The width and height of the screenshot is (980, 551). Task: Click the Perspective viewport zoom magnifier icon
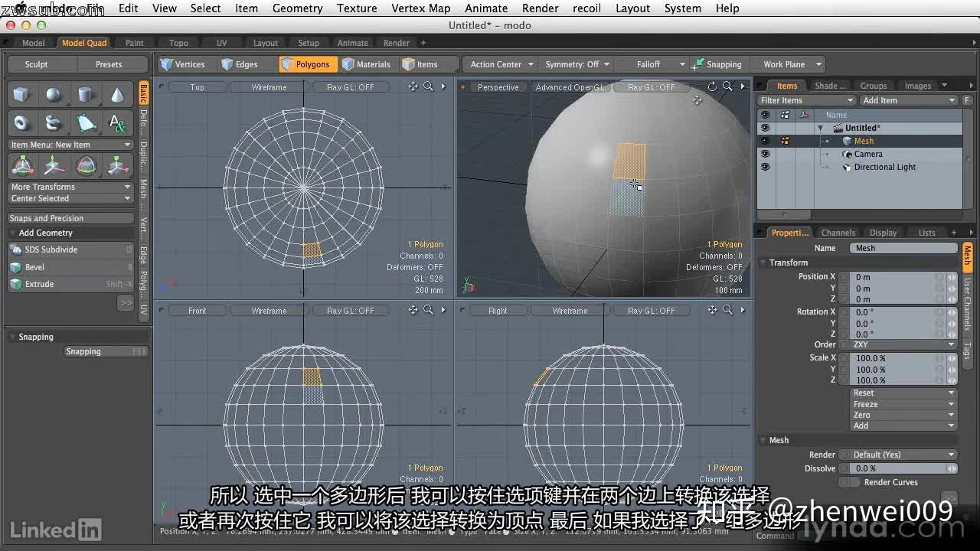[727, 86]
